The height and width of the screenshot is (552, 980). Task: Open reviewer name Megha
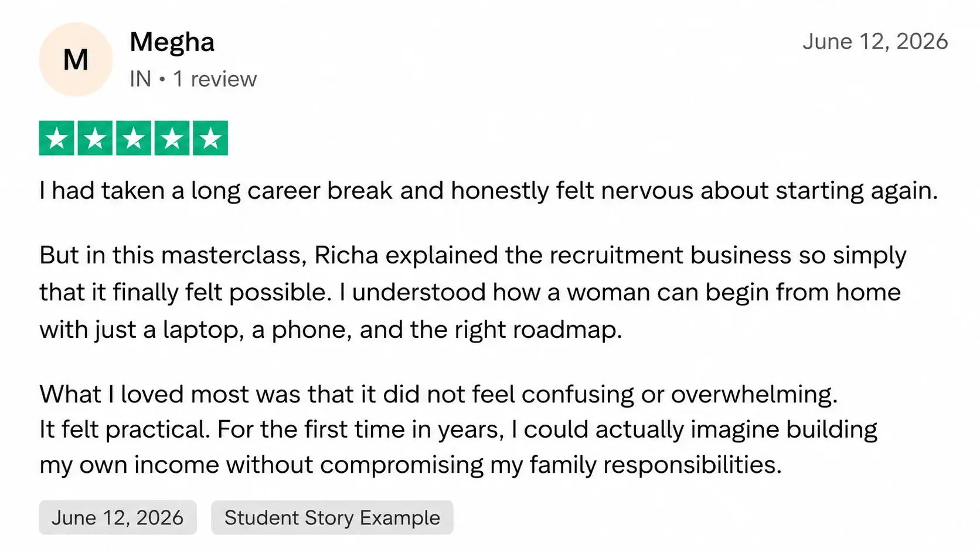click(172, 42)
